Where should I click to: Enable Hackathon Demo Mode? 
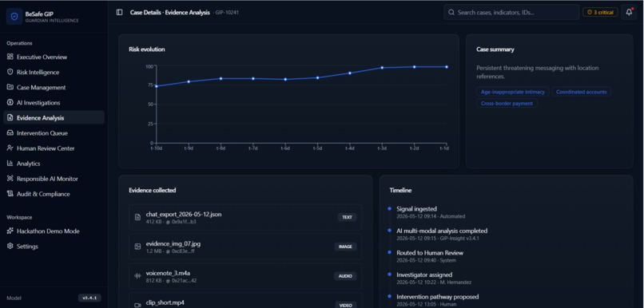54,231
